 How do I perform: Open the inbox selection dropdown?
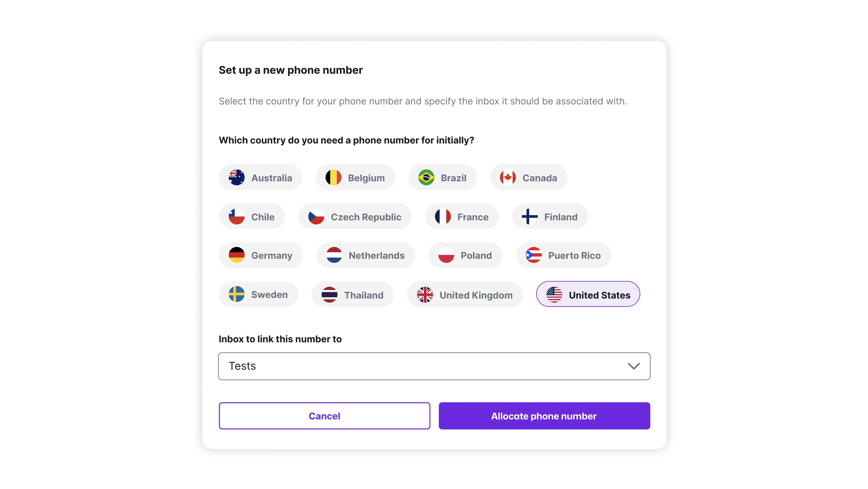pos(434,366)
